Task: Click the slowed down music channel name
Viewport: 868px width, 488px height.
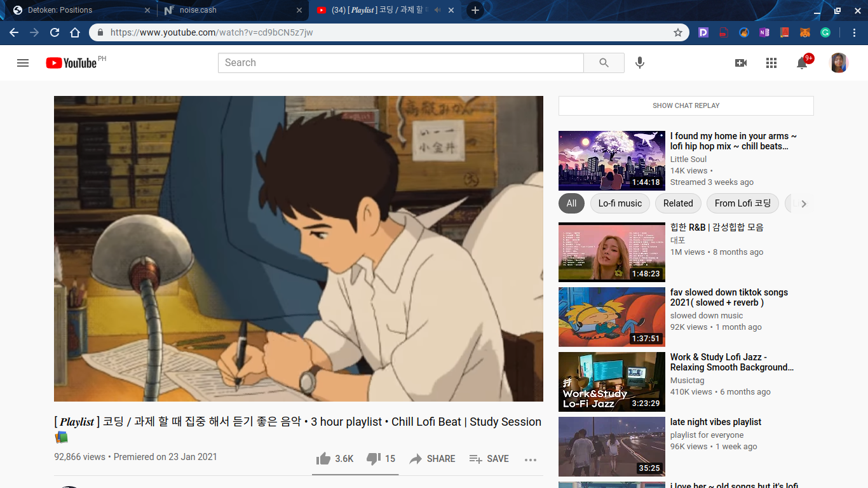Action: (x=707, y=316)
